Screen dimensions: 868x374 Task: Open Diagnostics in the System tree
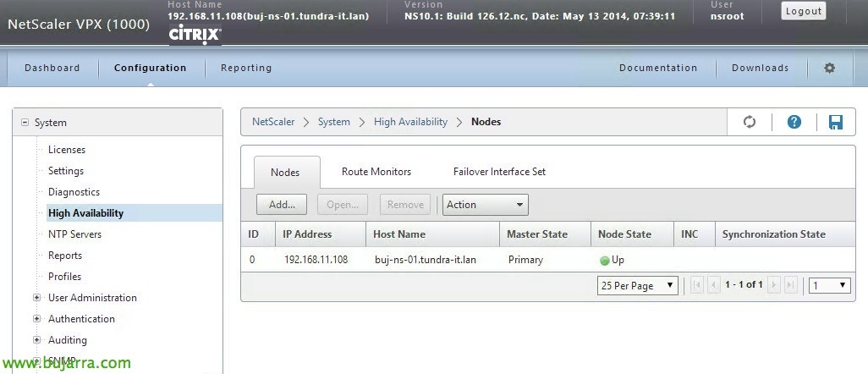click(74, 192)
